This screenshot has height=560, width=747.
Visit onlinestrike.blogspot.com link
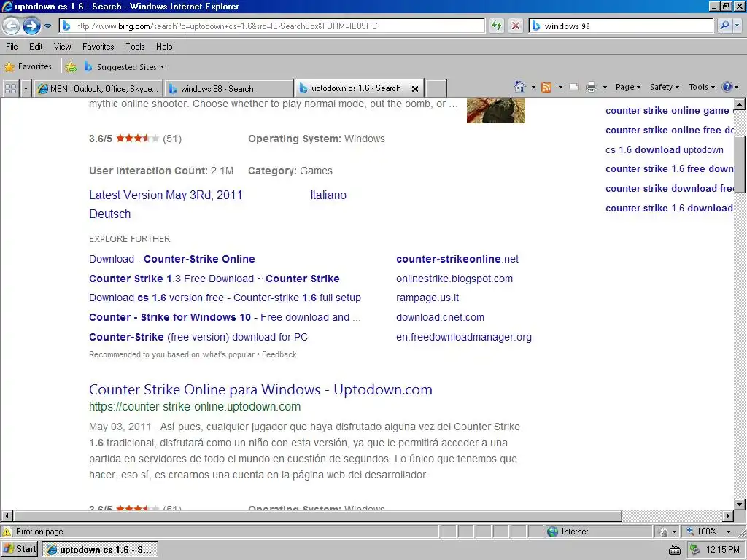454,279
